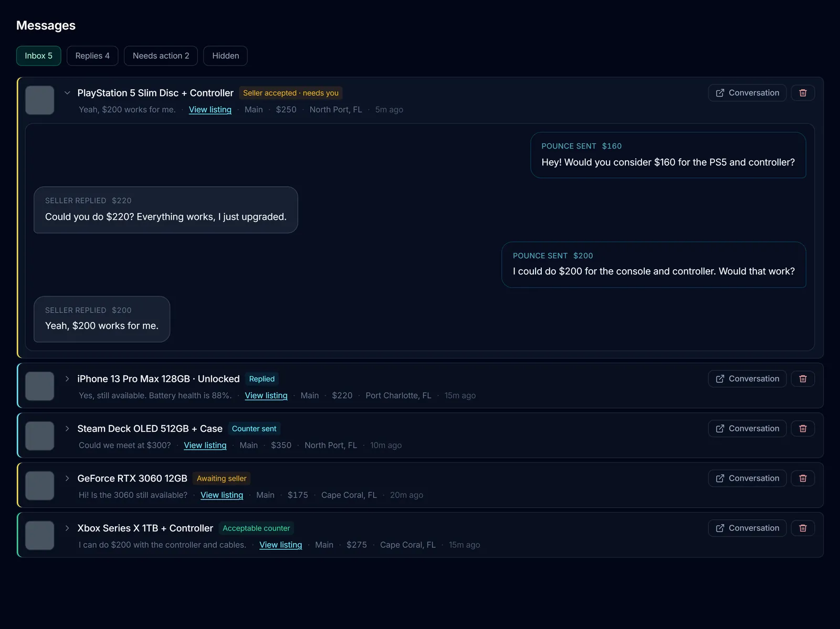Select the Inbox 5 tab
840x629 pixels.
tap(39, 56)
